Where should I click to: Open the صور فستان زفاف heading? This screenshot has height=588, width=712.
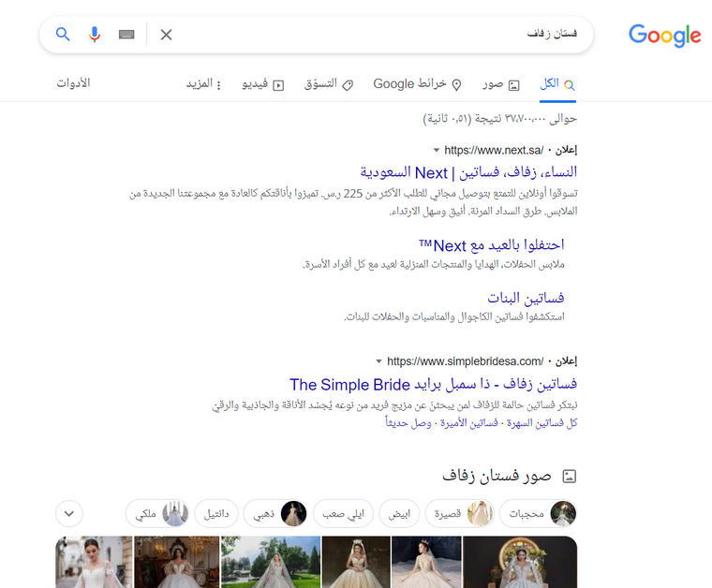click(497, 476)
